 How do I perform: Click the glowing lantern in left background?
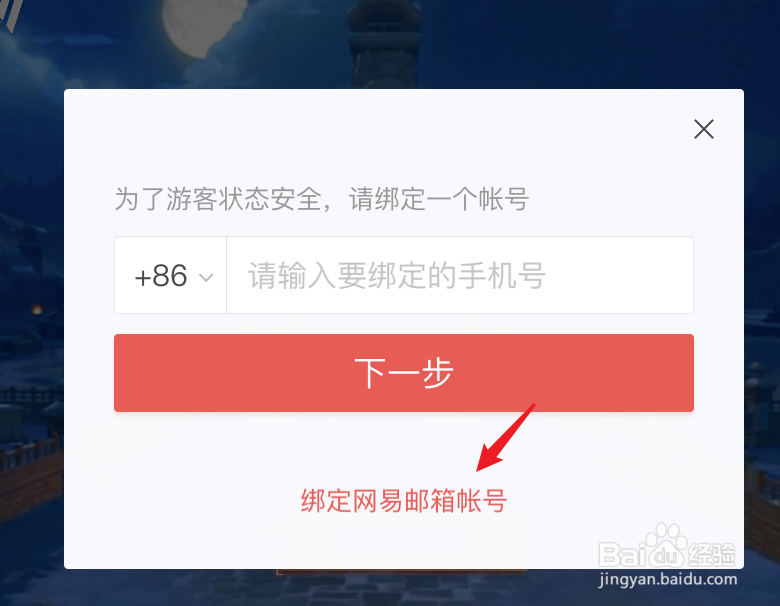pyautogui.click(x=36, y=309)
